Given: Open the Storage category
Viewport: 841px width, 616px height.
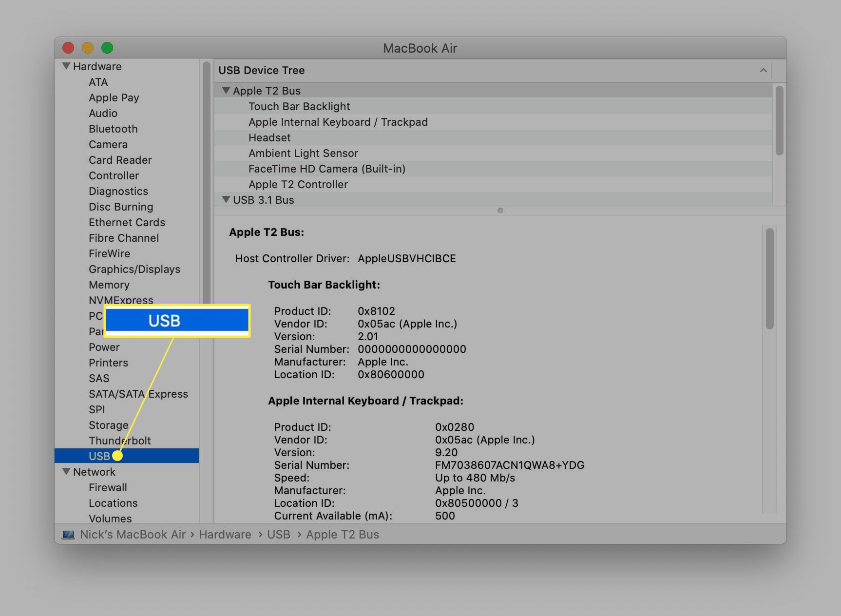Looking at the screenshot, I should [x=108, y=425].
